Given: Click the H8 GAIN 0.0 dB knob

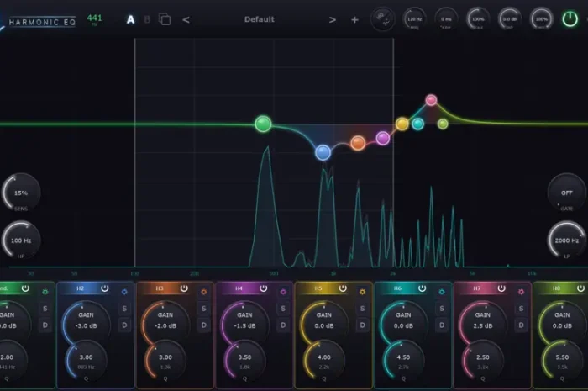Looking at the screenshot, I should pyautogui.click(x=562, y=323).
